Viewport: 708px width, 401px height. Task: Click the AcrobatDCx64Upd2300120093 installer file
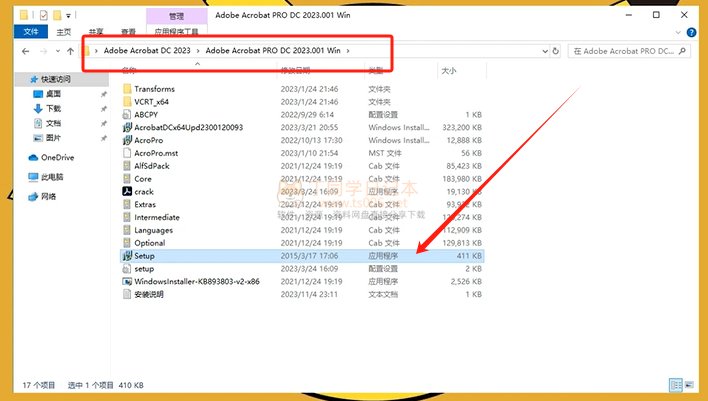tap(188, 127)
